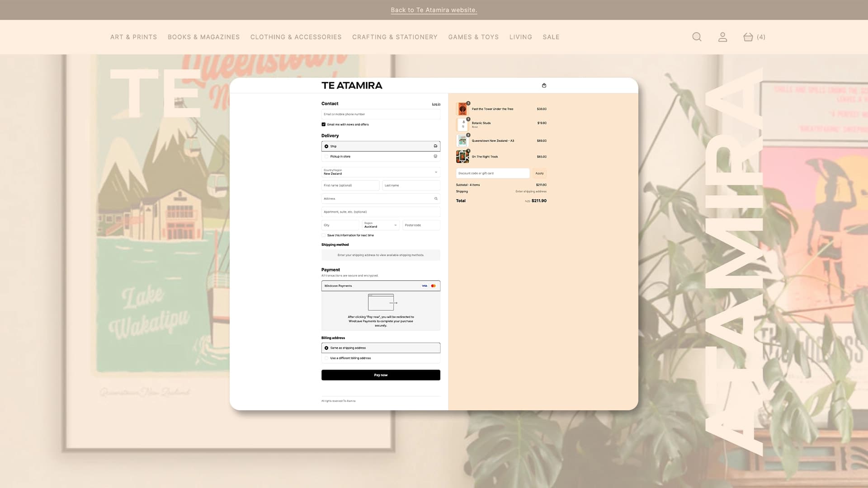Screen dimensions: 868x488
Task: Select Use a different billing address
Action: (381, 358)
